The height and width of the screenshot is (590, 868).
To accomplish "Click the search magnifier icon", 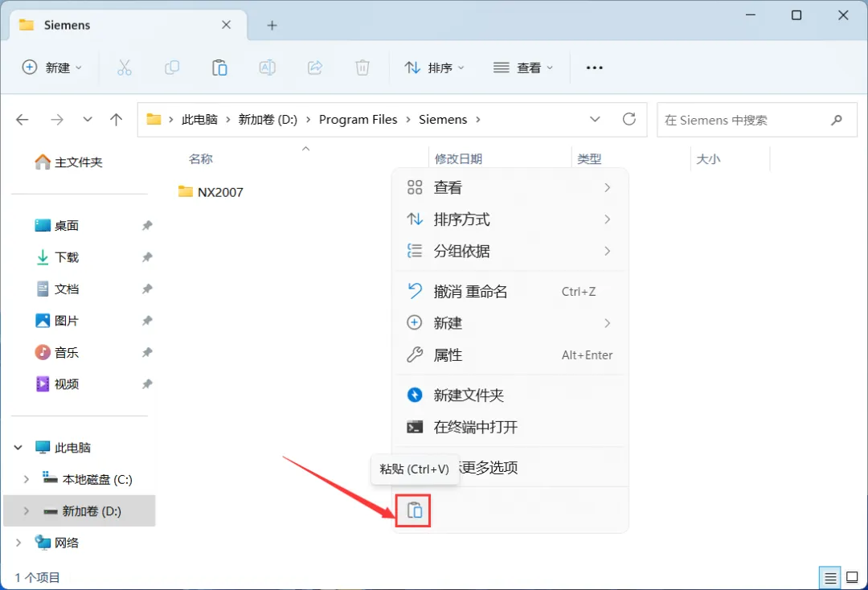I will coord(837,120).
